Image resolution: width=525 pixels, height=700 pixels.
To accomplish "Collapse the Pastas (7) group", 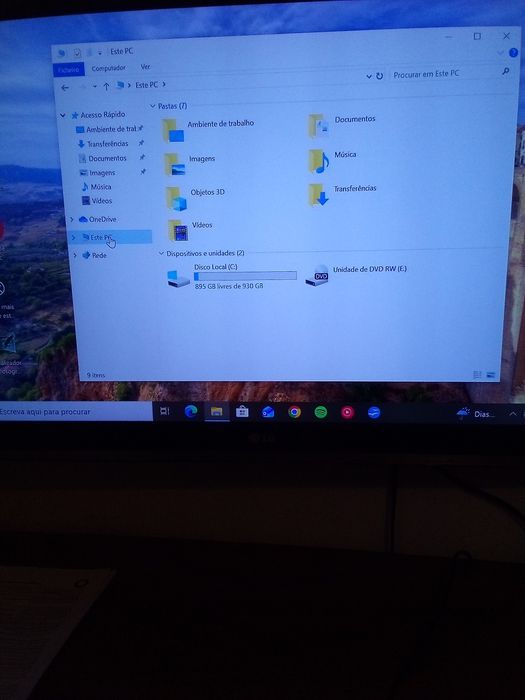I will 153,106.
